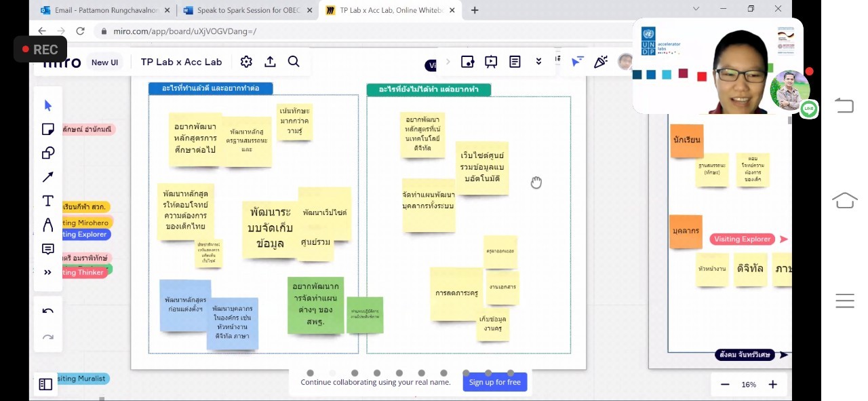Activate the Text tool
The width and height of the screenshot is (868, 401).
point(48,201)
